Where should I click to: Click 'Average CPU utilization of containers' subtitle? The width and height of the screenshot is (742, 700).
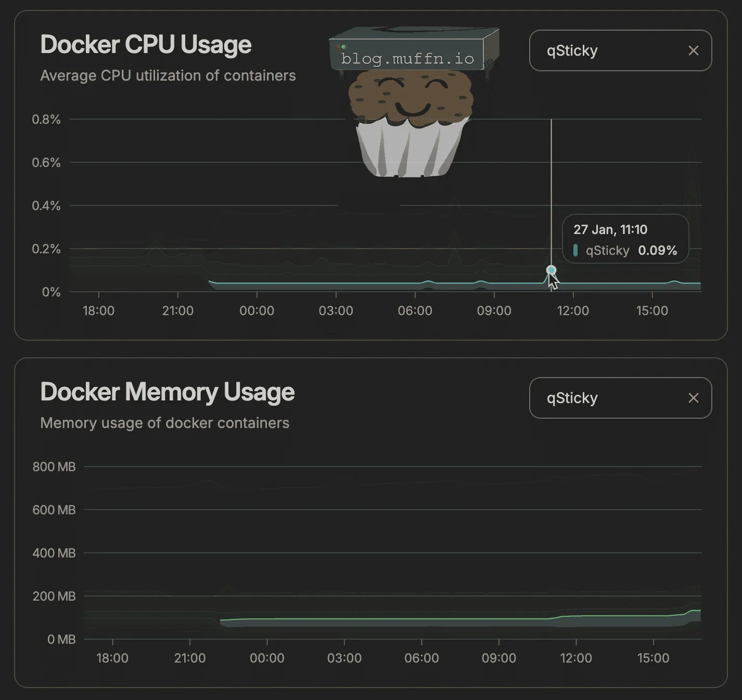pyautogui.click(x=168, y=75)
